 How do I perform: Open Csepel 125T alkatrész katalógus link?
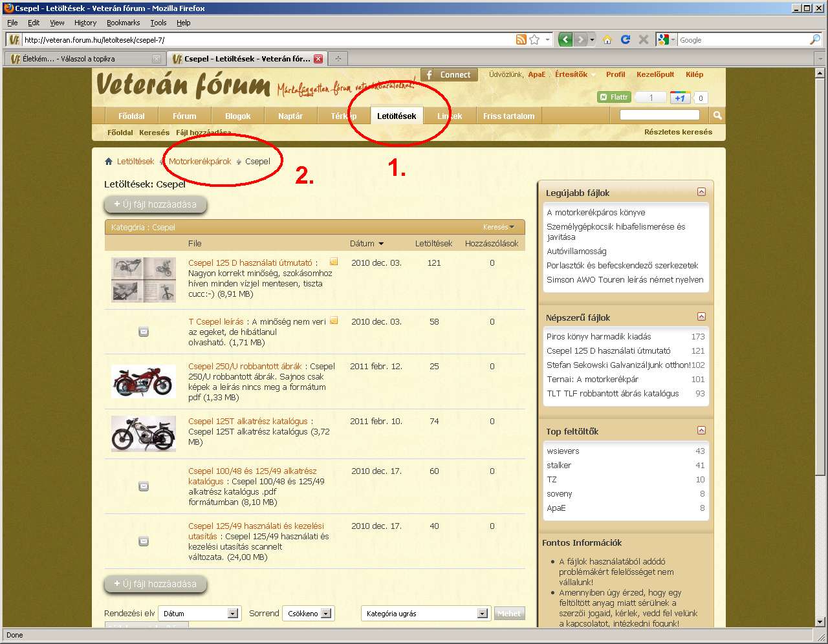point(248,421)
